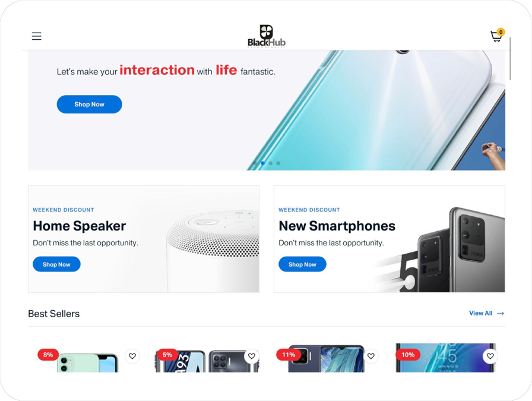
Task: Open the shopping cart icon
Action: click(497, 35)
